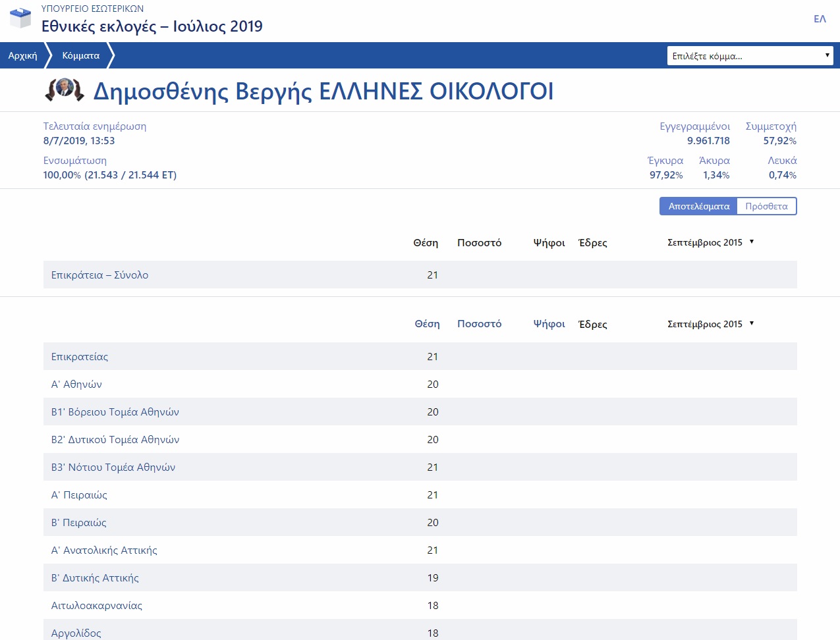Go to the Αρχική breadcrumb
840x640 pixels.
pos(22,56)
